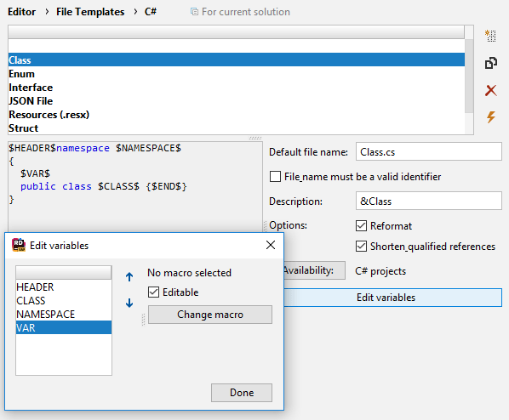Toggle File name must be valid identifier
Viewport: 509px width, 420px height.
click(x=275, y=177)
